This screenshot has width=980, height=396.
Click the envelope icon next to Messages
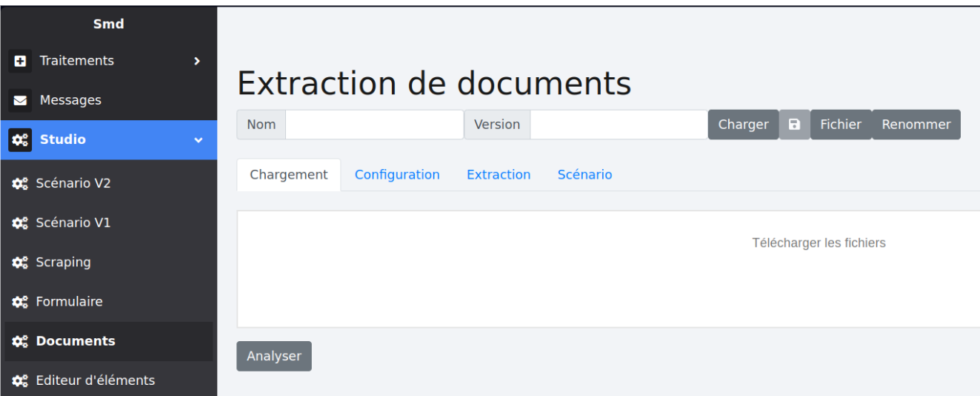20,100
